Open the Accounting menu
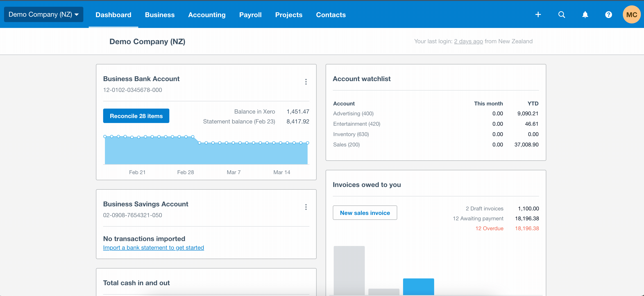The height and width of the screenshot is (296, 644). (x=207, y=15)
